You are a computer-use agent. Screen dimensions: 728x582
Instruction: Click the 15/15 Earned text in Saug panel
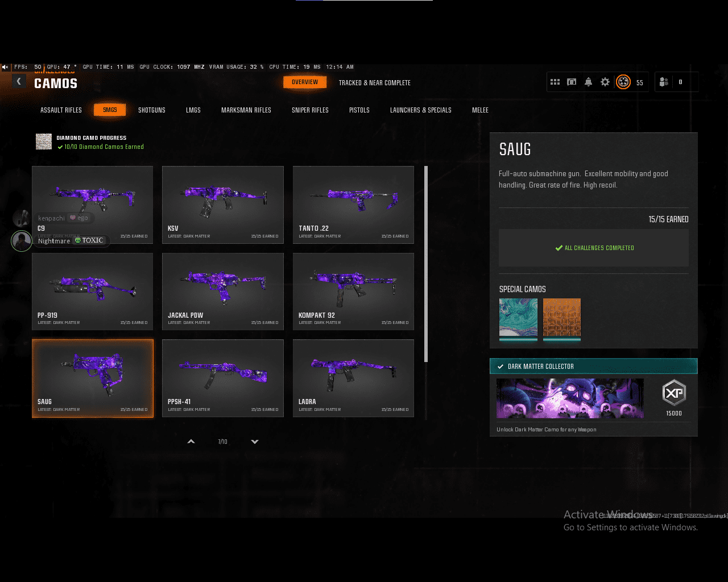pos(669,219)
